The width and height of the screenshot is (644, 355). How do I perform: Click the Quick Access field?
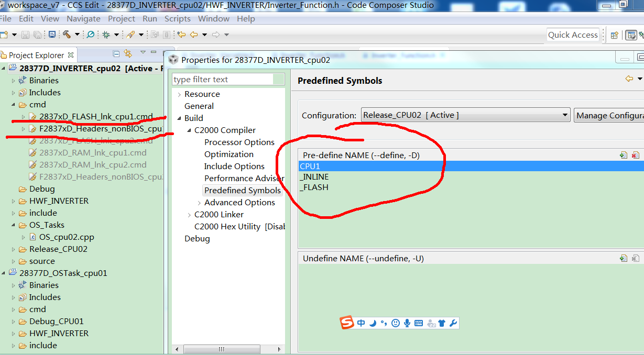click(x=573, y=35)
